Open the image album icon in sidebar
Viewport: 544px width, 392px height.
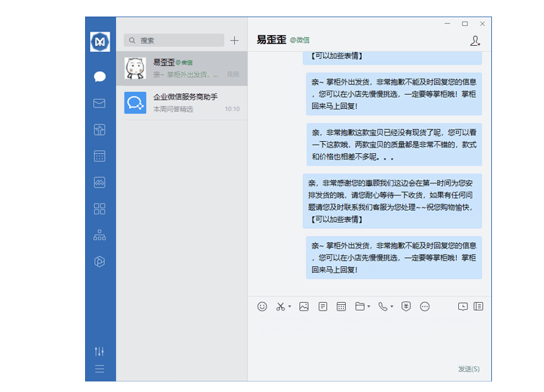pyautogui.click(x=100, y=183)
